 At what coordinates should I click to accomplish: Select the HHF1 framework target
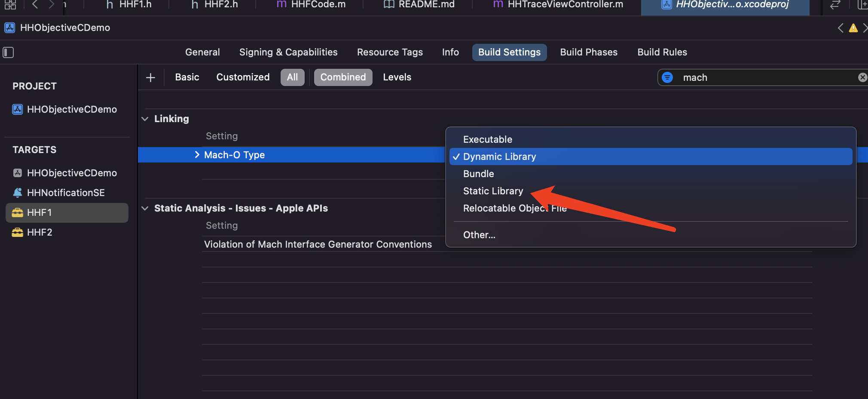click(67, 213)
